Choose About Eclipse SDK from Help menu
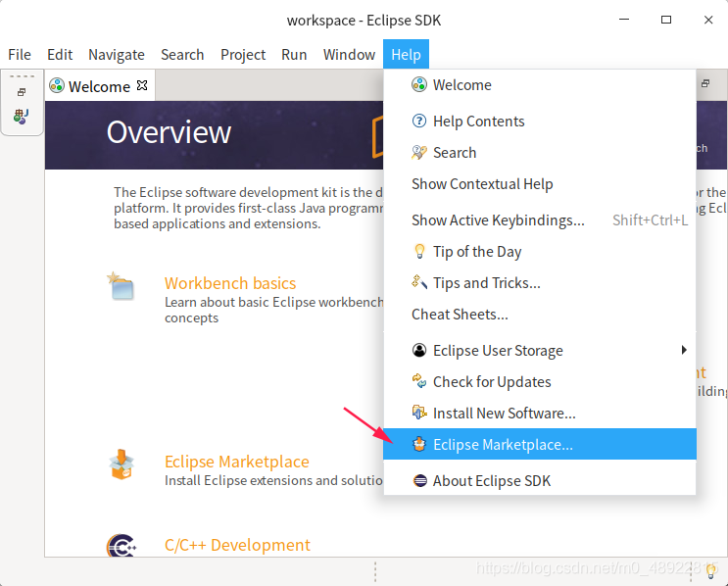The width and height of the screenshot is (728, 586). (492, 480)
